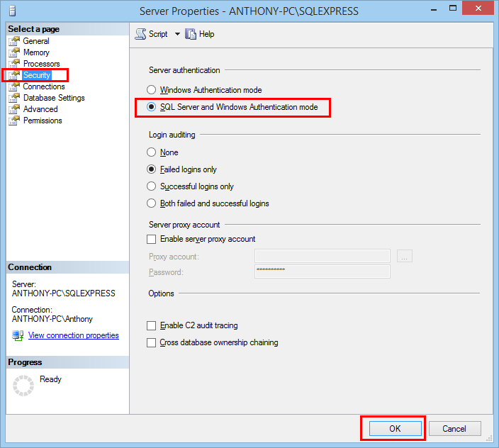Open the Connections page
Screen dimensions: 499x448
pyautogui.click(x=44, y=86)
